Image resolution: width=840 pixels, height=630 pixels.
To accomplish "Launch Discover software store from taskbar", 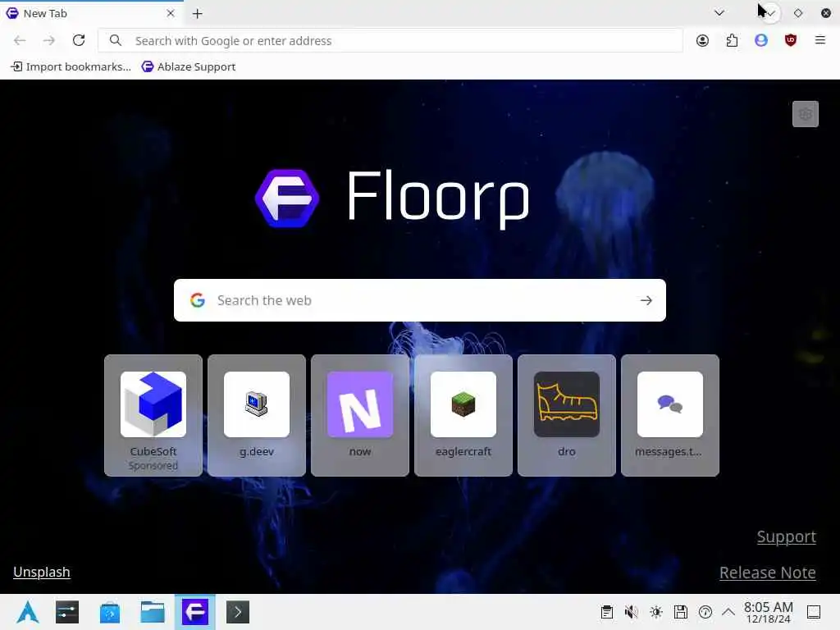I will click(x=110, y=612).
